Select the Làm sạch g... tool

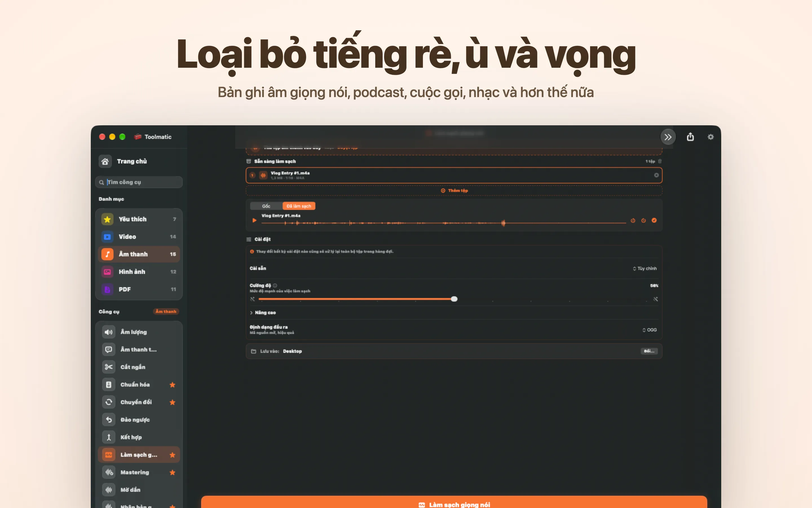pyautogui.click(x=139, y=455)
